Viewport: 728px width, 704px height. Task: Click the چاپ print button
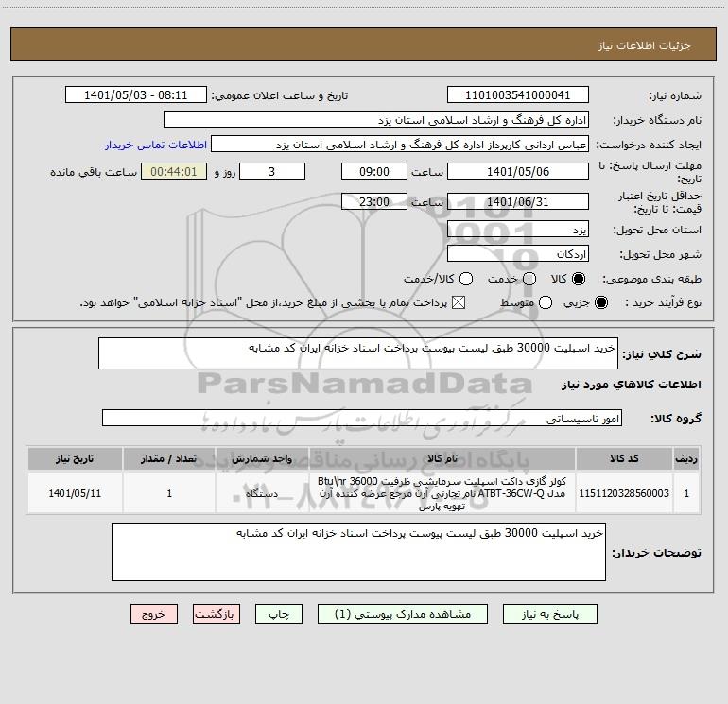[x=279, y=614]
